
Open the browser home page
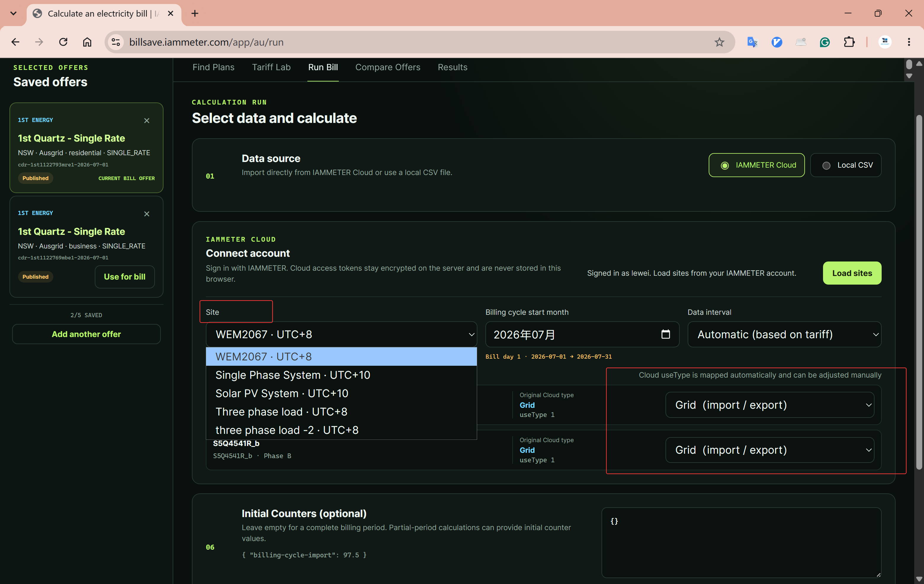click(x=87, y=42)
